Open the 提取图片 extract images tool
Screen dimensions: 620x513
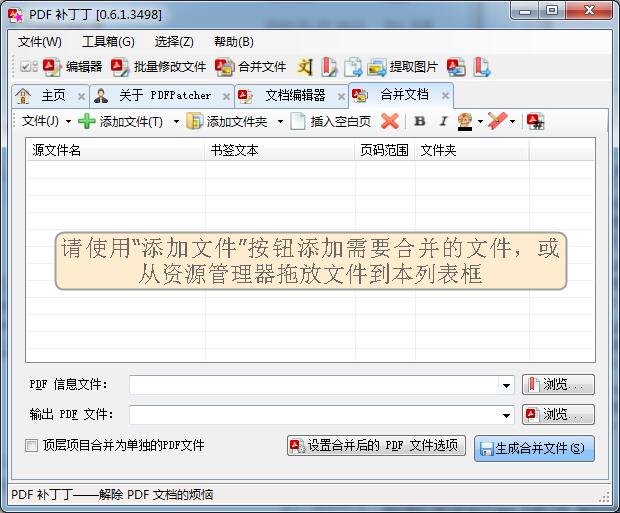tap(403, 67)
